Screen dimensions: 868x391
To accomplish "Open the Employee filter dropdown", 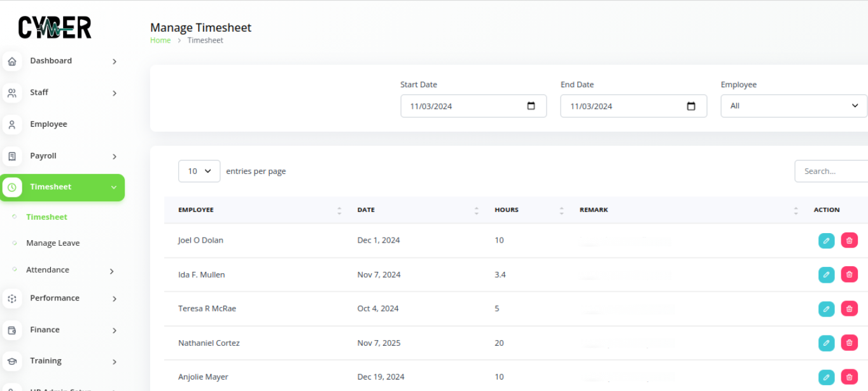I will (x=793, y=106).
